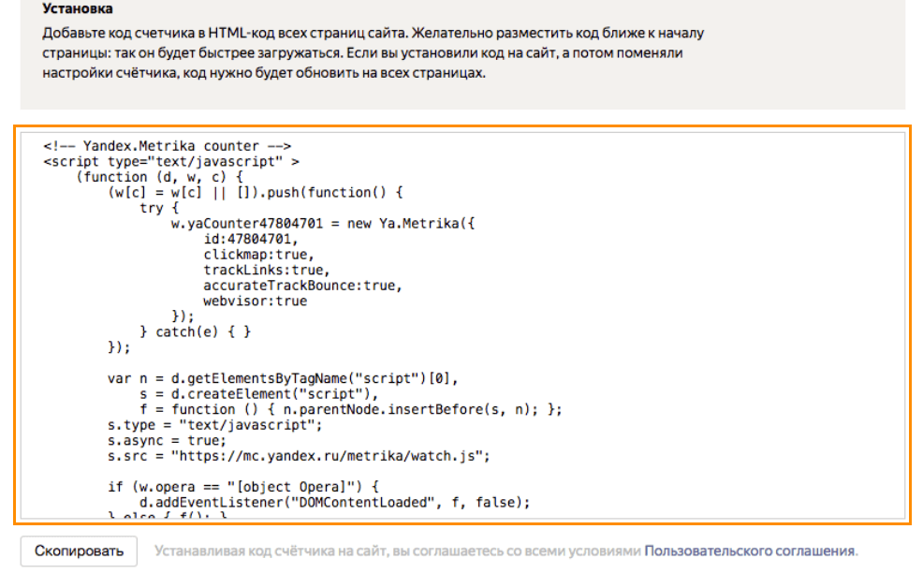923x588 pixels.
Task: Click the 'f = function () { n.parentNode.insertBefore' line
Action: [351, 409]
